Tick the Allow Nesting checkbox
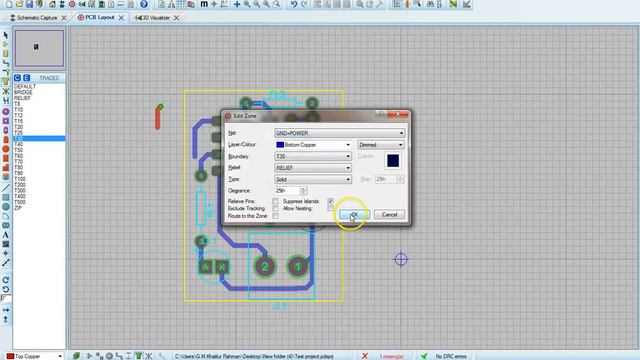 330,208
